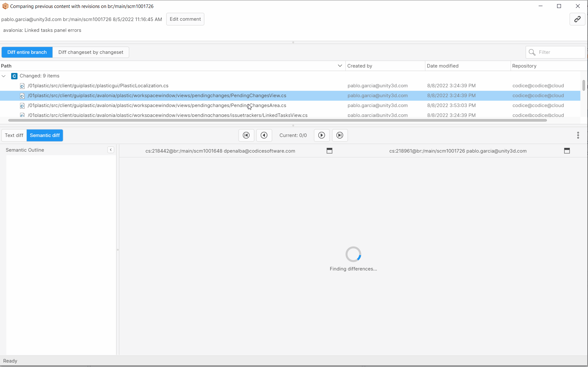Advance to the next difference
588x367 pixels.
322,135
